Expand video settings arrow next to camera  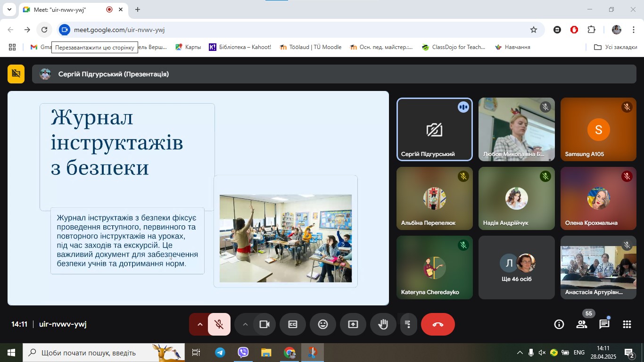coord(245,324)
